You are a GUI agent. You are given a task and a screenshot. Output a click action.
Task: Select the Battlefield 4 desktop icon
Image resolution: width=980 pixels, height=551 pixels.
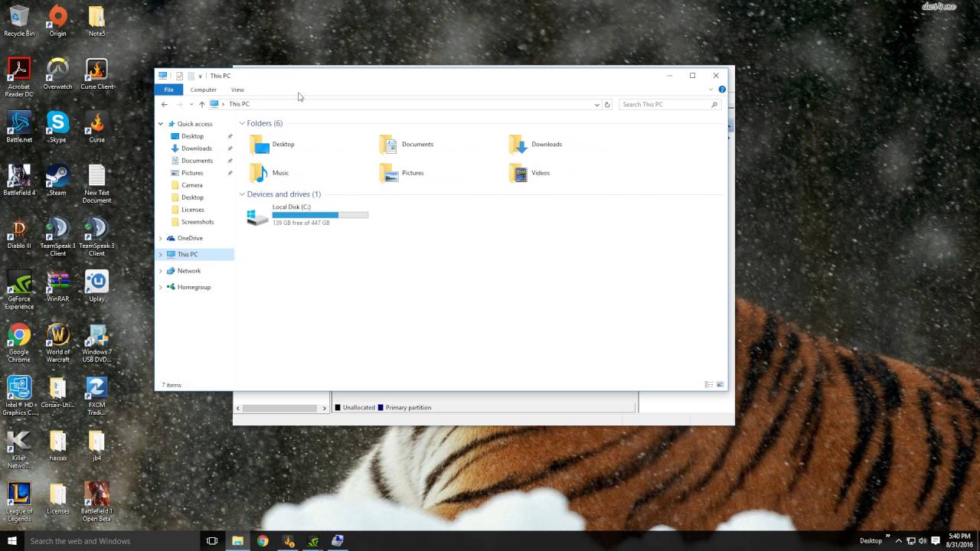19,180
